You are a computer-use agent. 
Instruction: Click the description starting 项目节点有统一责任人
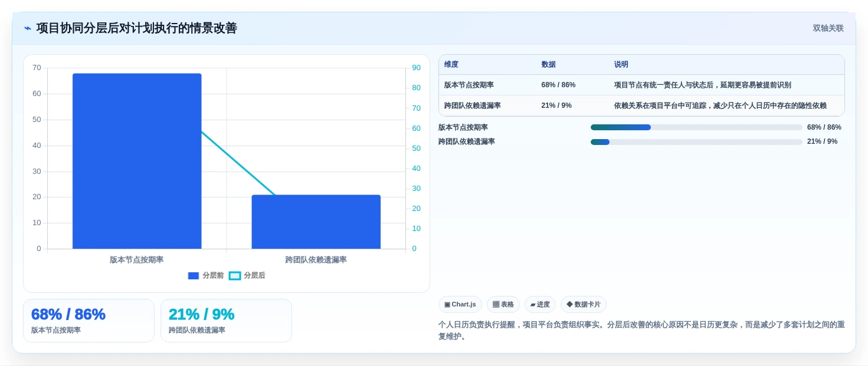tap(702, 85)
